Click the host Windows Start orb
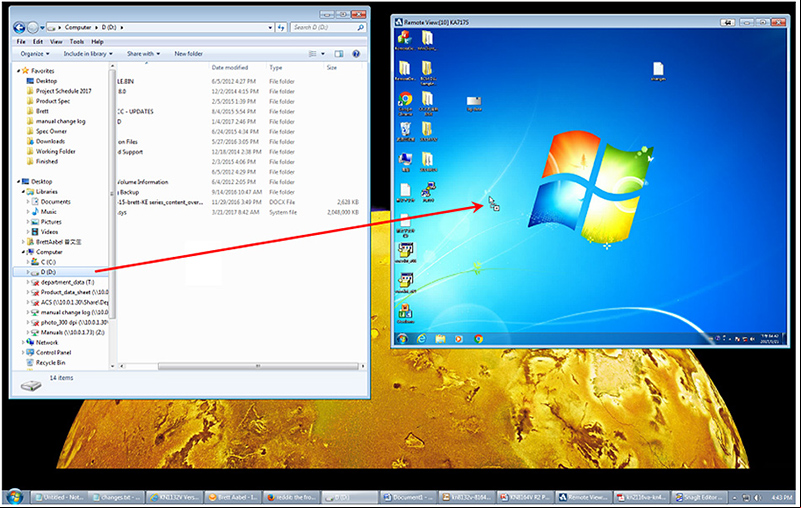The height and width of the screenshot is (508, 801). coord(15,497)
